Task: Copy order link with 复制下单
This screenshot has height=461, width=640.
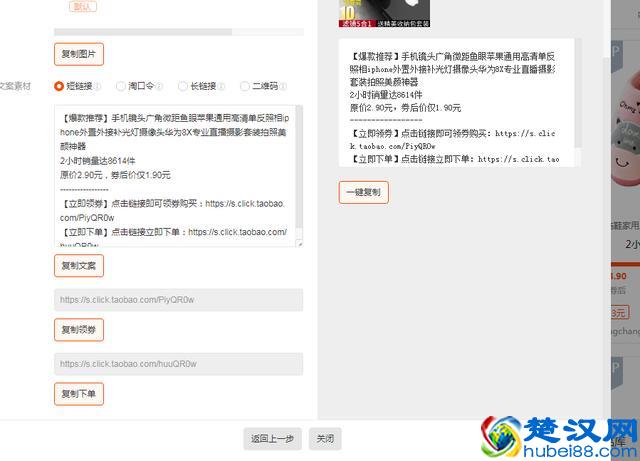Action: [79, 394]
